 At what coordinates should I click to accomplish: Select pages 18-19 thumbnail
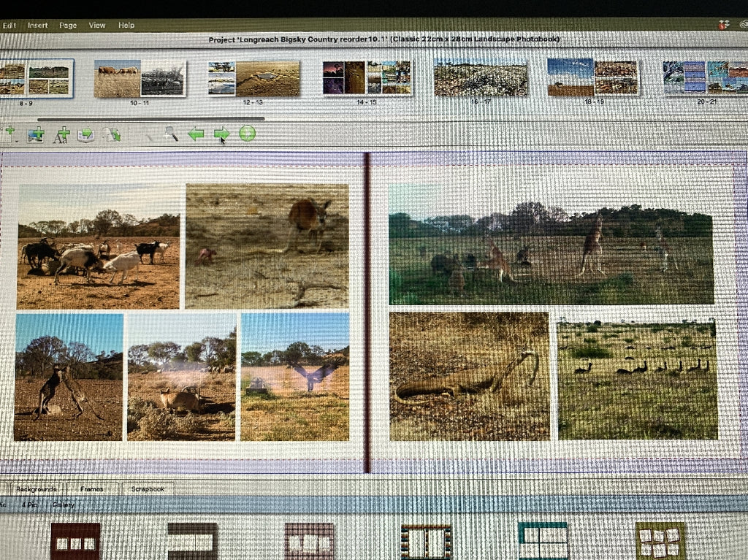pyautogui.click(x=592, y=77)
